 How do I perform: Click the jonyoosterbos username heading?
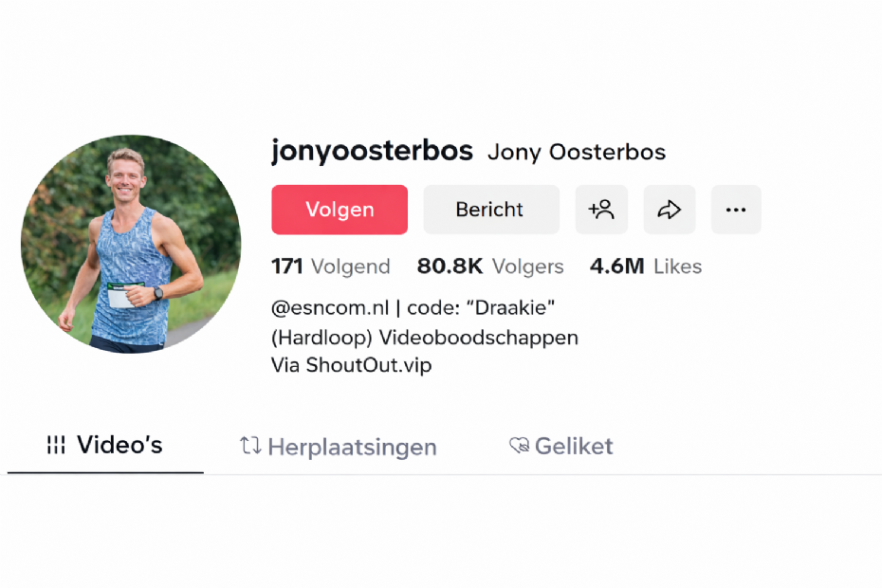coord(373,151)
